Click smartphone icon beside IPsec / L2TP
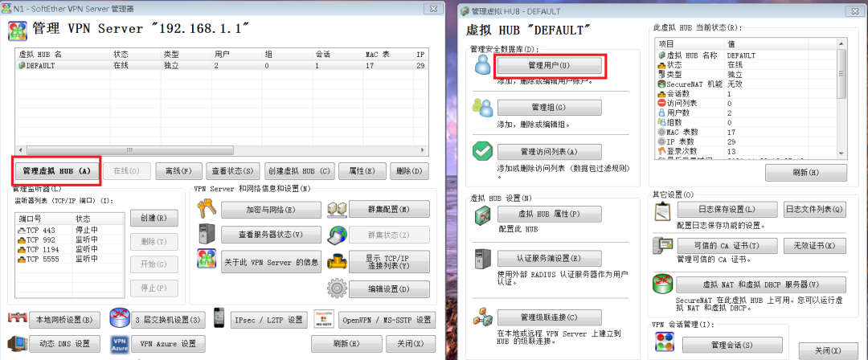This screenshot has width=868, height=360. pyautogui.click(x=219, y=318)
